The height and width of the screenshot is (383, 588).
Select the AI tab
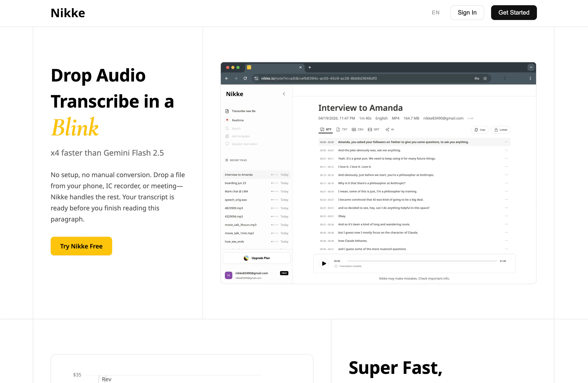[x=390, y=130]
